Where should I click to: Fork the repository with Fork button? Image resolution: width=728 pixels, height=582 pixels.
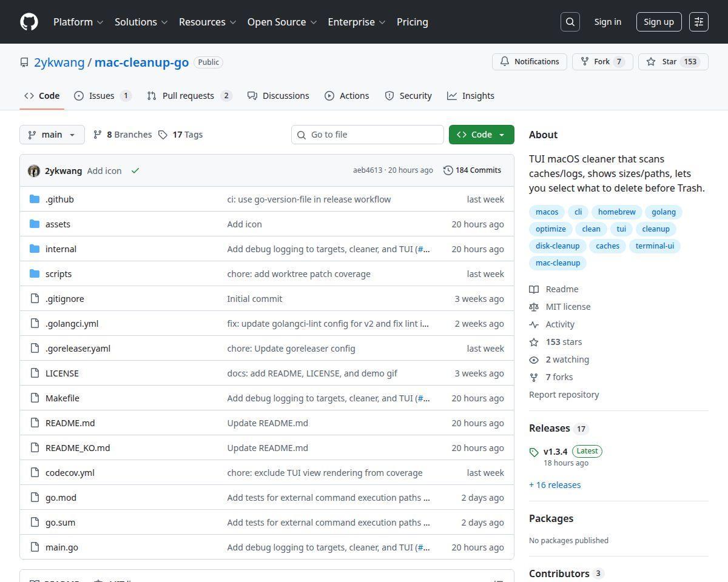pyautogui.click(x=602, y=62)
